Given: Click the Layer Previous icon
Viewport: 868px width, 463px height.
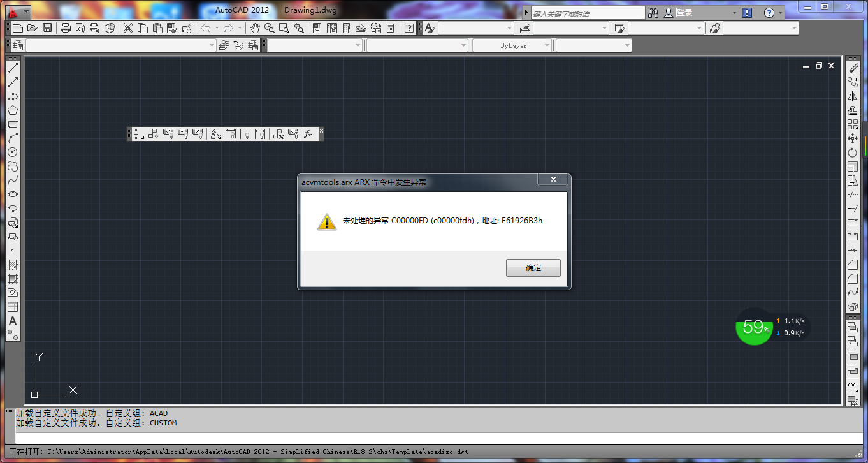Looking at the screenshot, I should point(238,45).
